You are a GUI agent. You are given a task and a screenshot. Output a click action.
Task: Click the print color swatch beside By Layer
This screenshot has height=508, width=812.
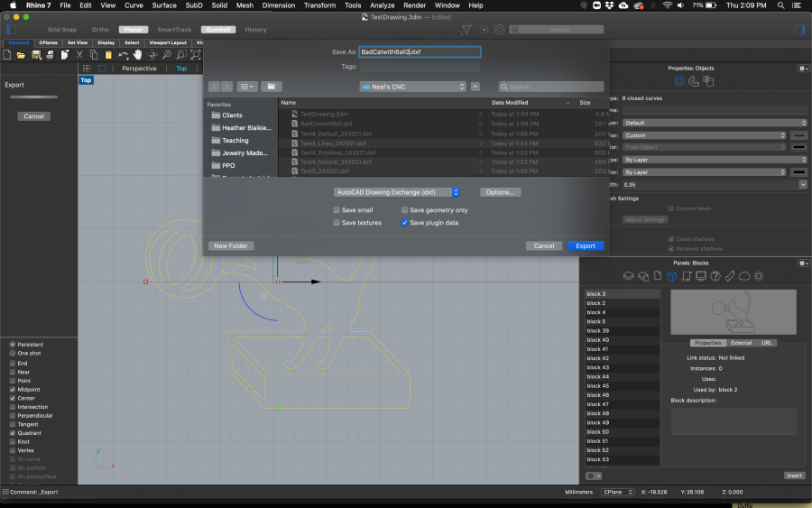[x=798, y=172]
